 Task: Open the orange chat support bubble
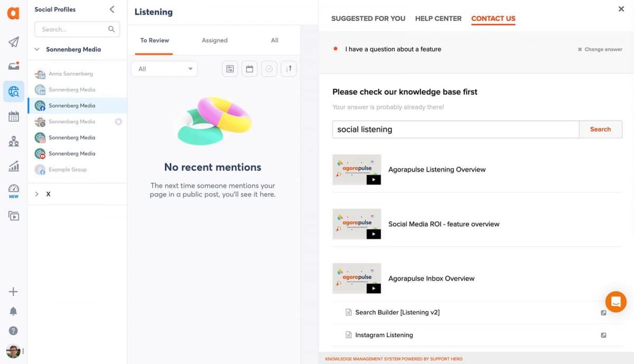point(616,302)
